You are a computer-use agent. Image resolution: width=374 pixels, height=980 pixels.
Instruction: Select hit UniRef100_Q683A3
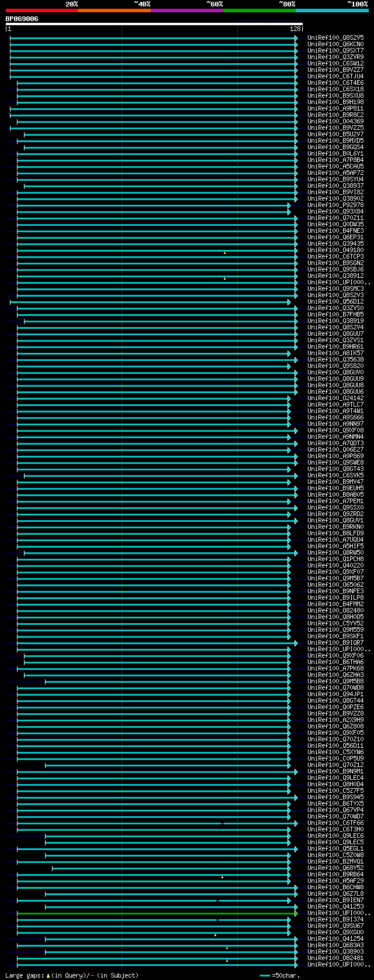pyautogui.click(x=335, y=945)
